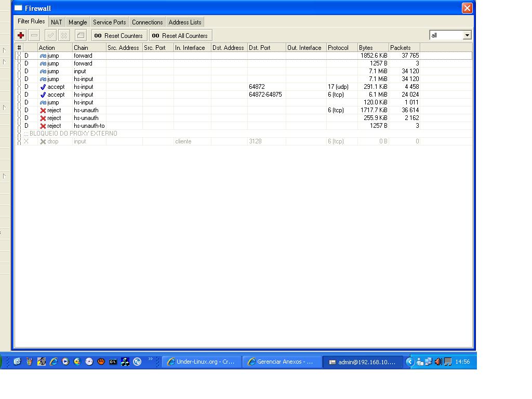Switch to the Mangle tab
The image size is (532, 399).
click(x=78, y=22)
